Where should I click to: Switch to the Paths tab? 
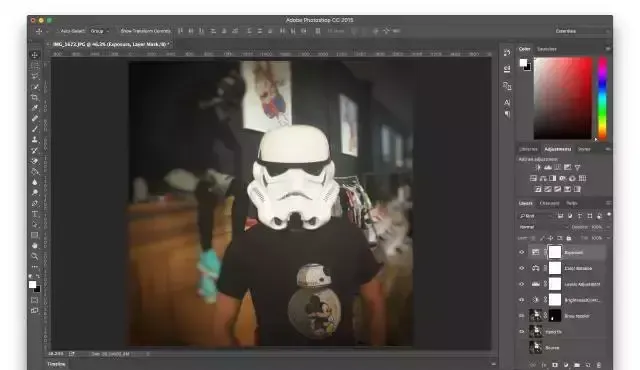tap(571, 203)
